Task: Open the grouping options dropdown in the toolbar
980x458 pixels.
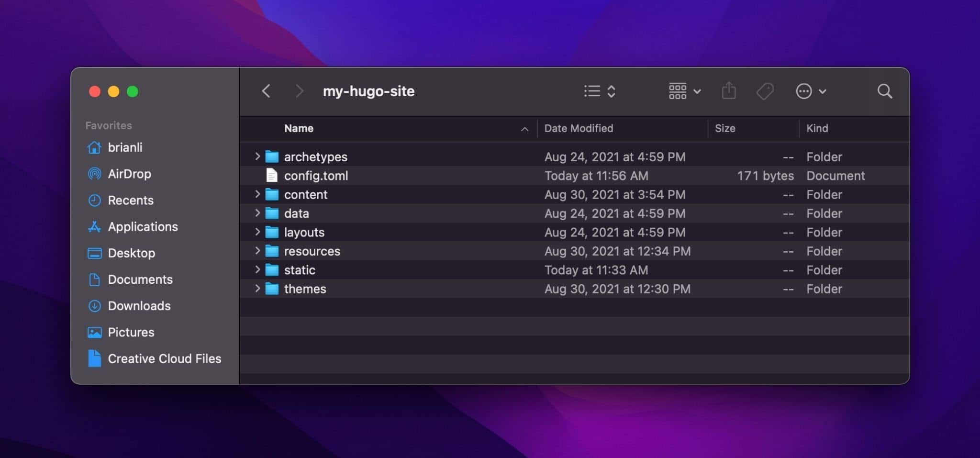Action: point(683,91)
